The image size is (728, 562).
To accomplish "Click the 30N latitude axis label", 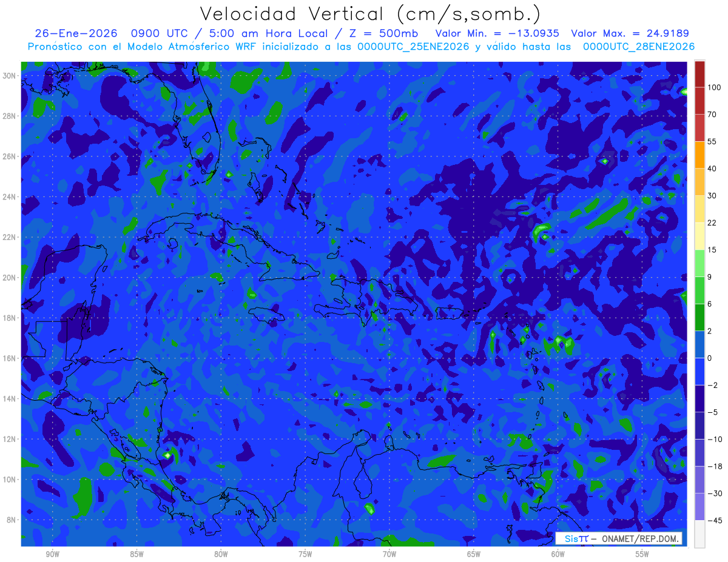I will pyautogui.click(x=10, y=75).
